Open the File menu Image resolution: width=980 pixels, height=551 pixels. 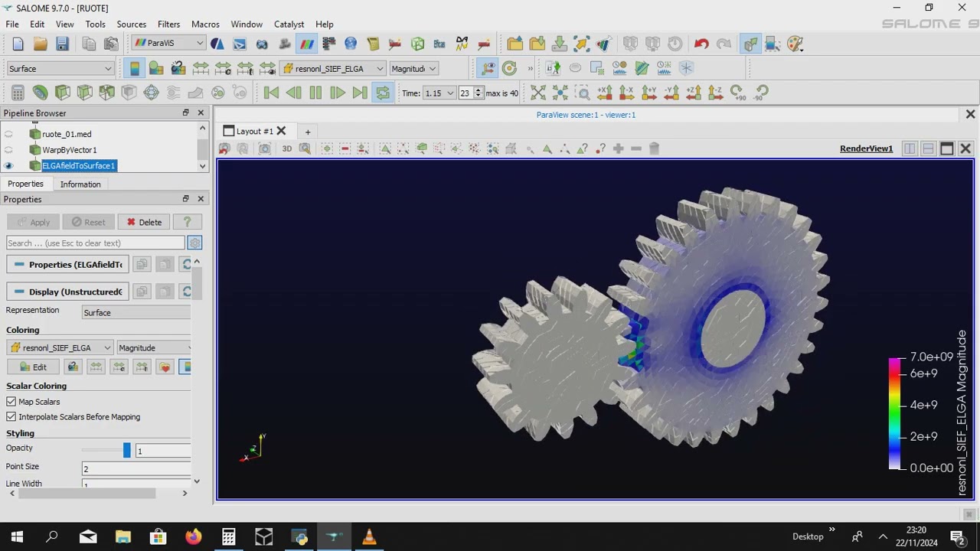pyautogui.click(x=13, y=24)
